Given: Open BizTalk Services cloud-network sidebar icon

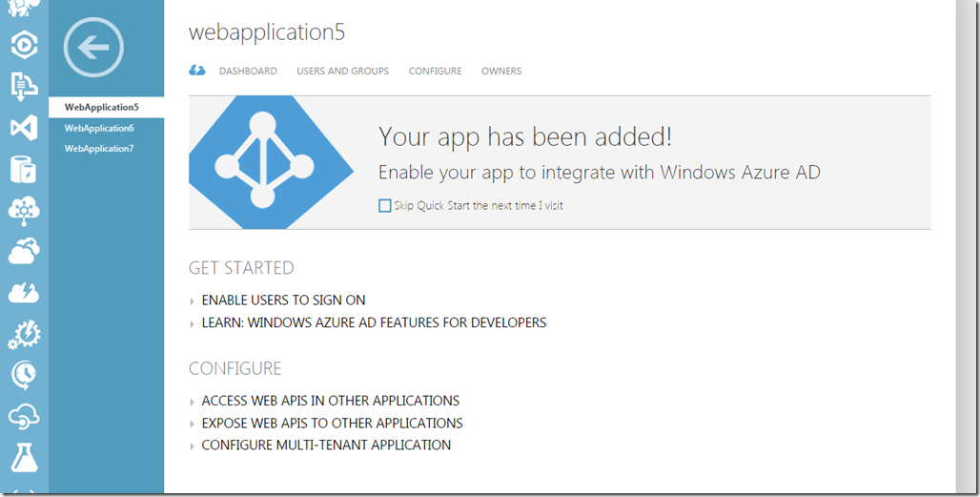Looking at the screenshot, I should point(24,211).
